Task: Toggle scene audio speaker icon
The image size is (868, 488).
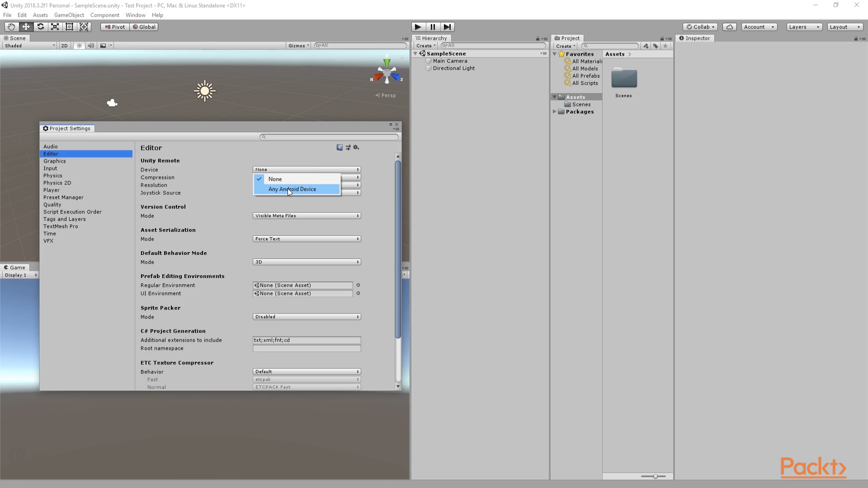Action: click(x=91, y=46)
